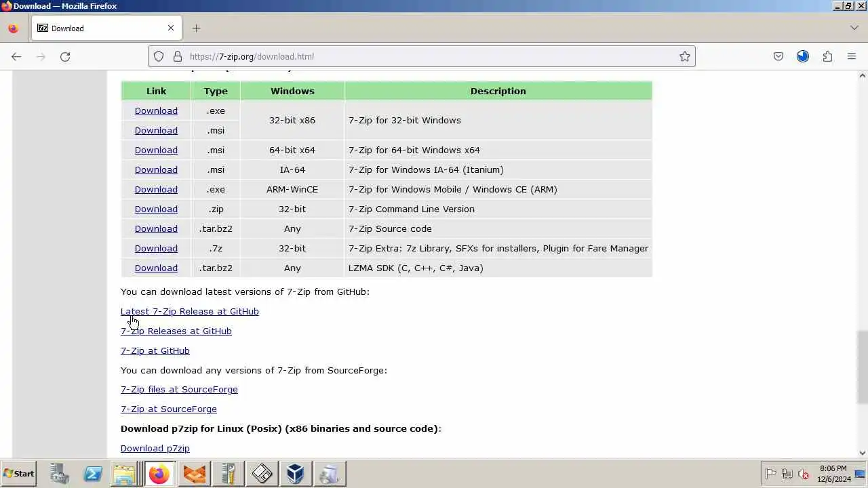This screenshot has height=488, width=868.
Task: Close the Download tab
Action: click(x=171, y=28)
